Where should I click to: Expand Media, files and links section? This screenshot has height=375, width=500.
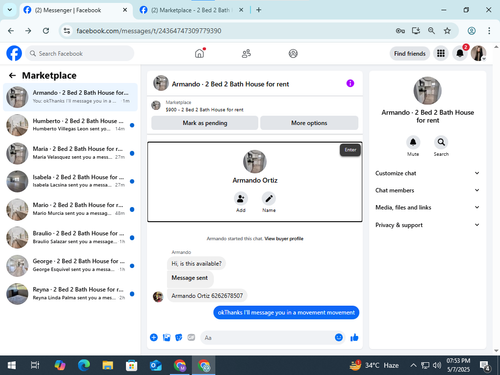(x=427, y=207)
